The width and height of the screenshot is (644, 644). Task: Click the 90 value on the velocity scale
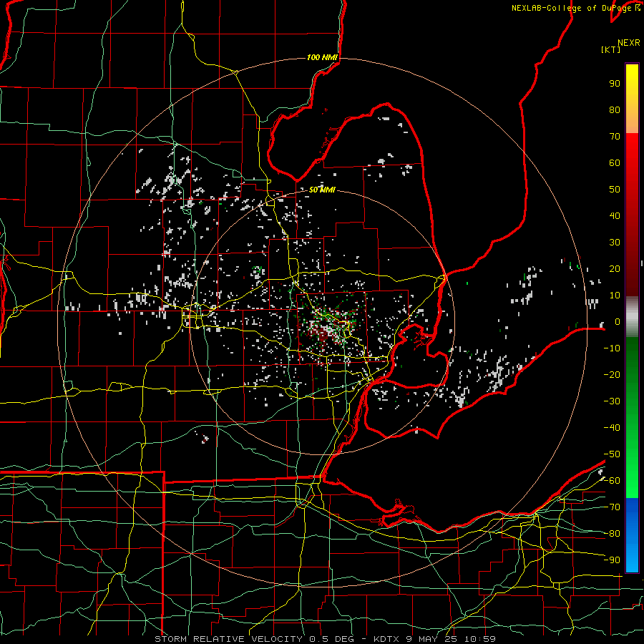pyautogui.click(x=615, y=84)
